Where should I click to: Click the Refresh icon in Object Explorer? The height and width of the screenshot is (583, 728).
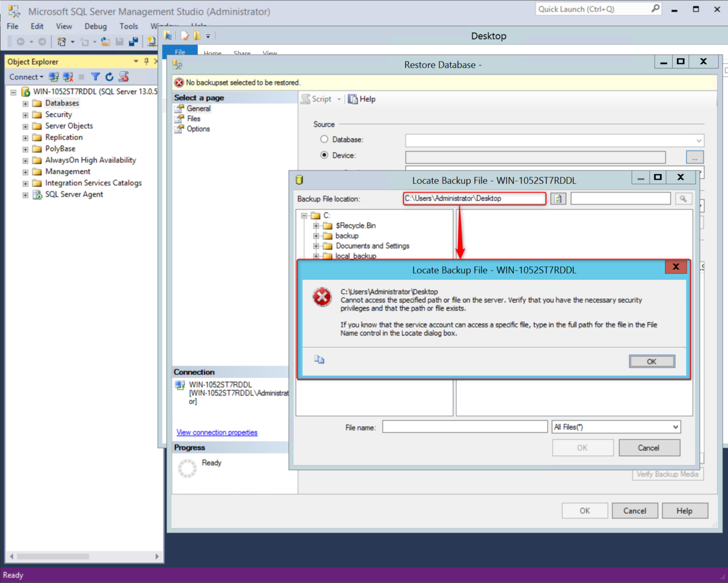(x=109, y=77)
